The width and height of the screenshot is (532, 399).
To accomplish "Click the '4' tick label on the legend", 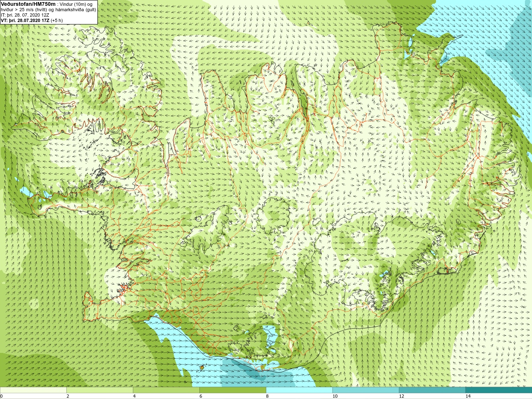I will [x=134, y=396].
